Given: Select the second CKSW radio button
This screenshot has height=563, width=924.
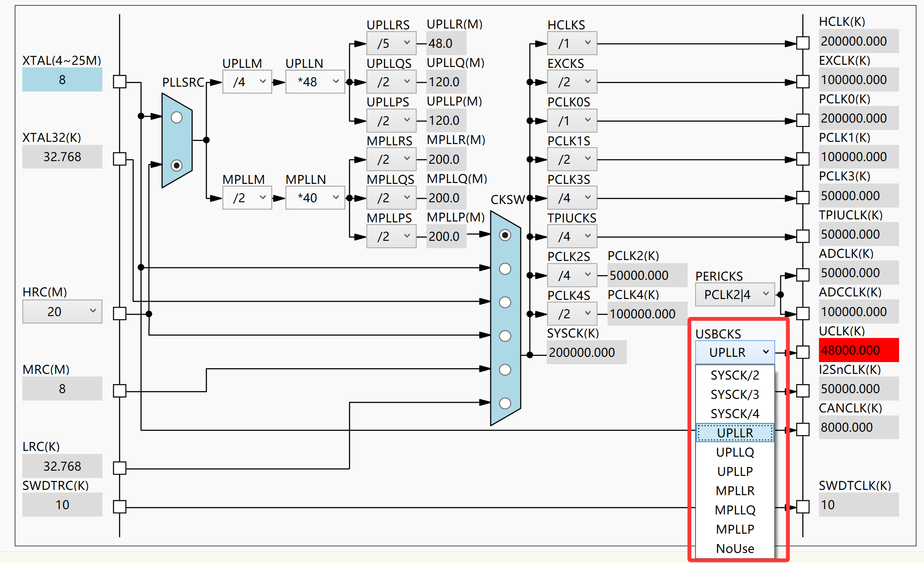Looking at the screenshot, I should 505,269.
